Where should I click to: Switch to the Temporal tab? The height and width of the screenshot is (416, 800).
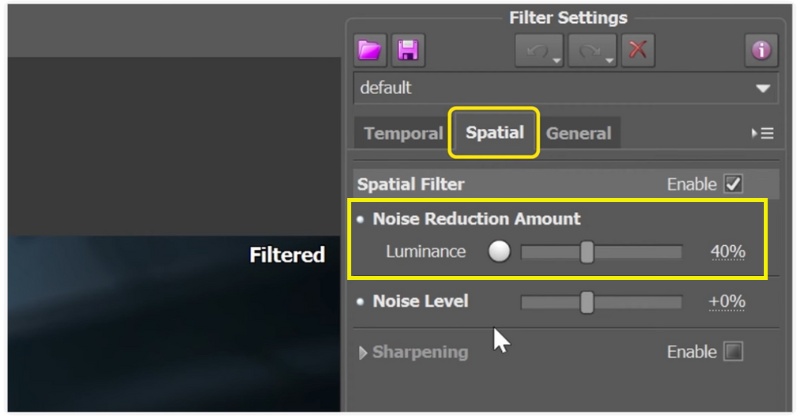click(x=403, y=133)
